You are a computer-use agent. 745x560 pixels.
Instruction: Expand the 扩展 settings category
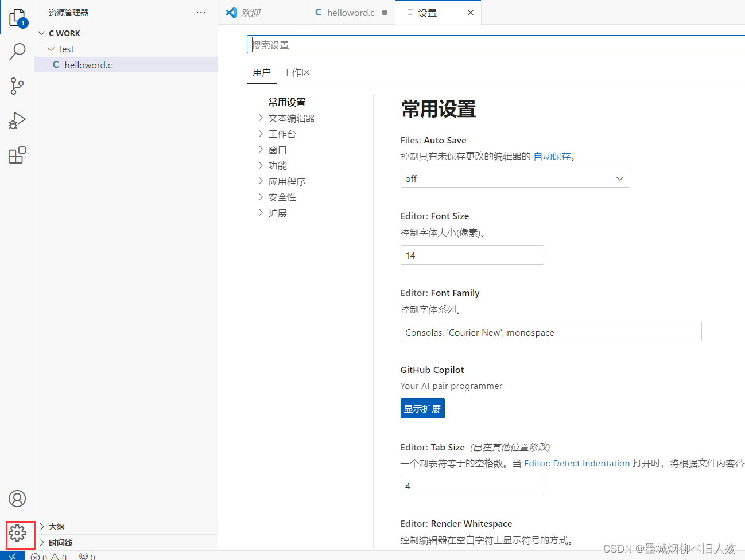point(272,213)
